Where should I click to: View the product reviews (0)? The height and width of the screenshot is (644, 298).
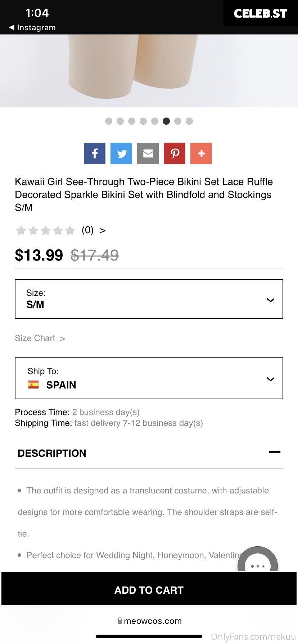[94, 230]
